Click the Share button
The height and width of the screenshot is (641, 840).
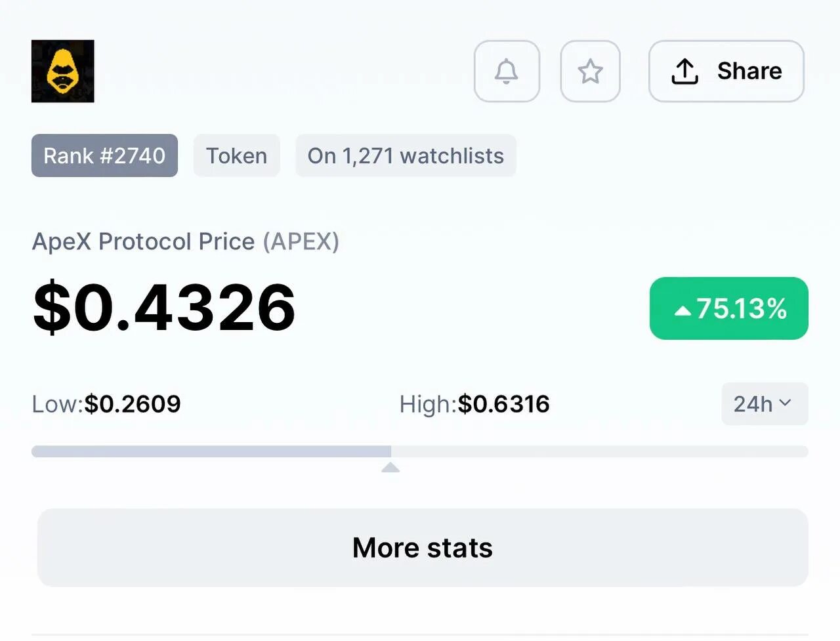pyautogui.click(x=726, y=71)
